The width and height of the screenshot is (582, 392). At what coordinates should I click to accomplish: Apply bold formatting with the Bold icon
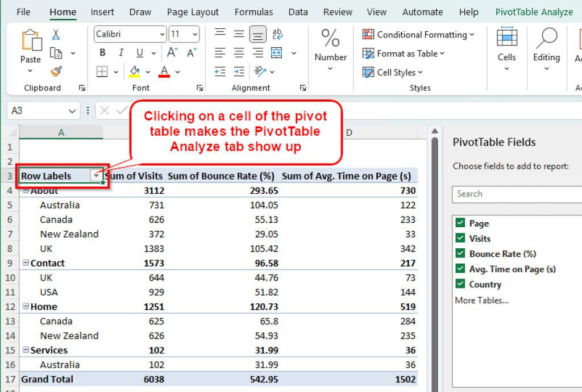pyautogui.click(x=102, y=52)
